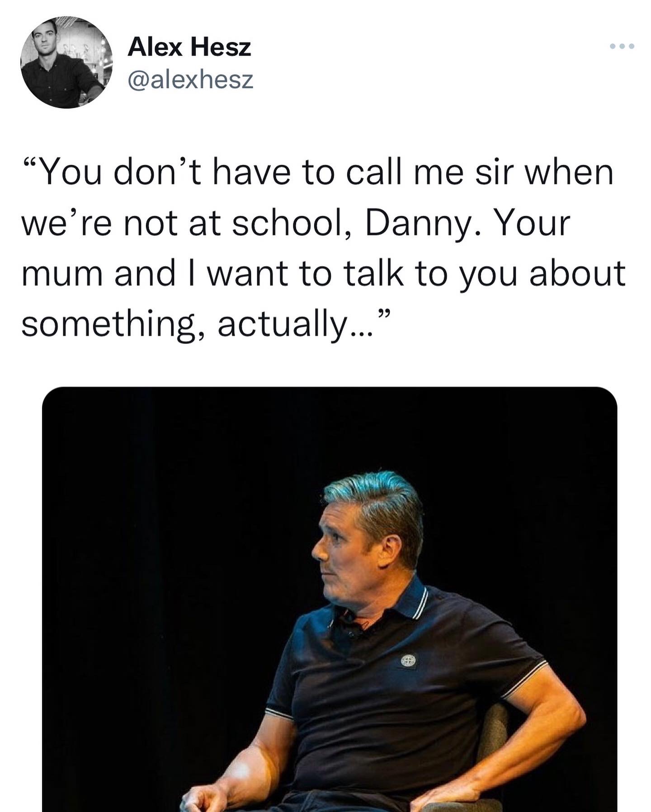Image resolution: width=651 pixels, height=812 pixels.
Task: Open the @alexhesz handle link
Action: (190, 80)
